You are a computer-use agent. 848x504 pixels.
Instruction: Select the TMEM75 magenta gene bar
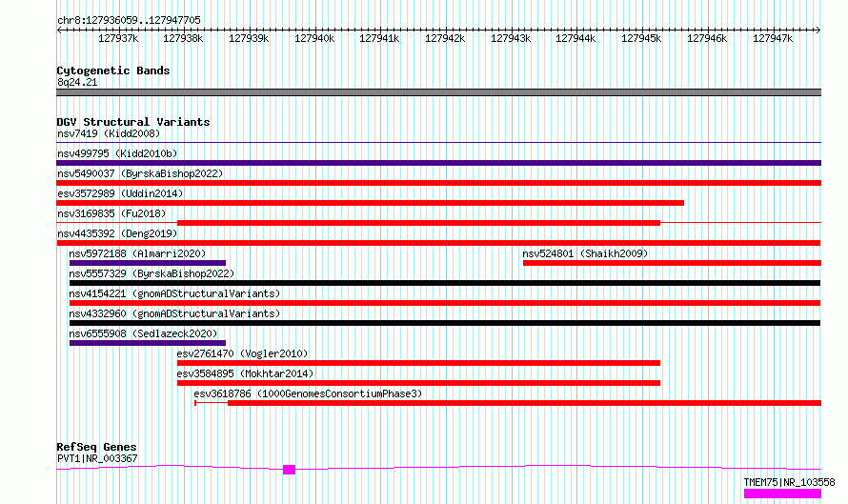coord(782,494)
